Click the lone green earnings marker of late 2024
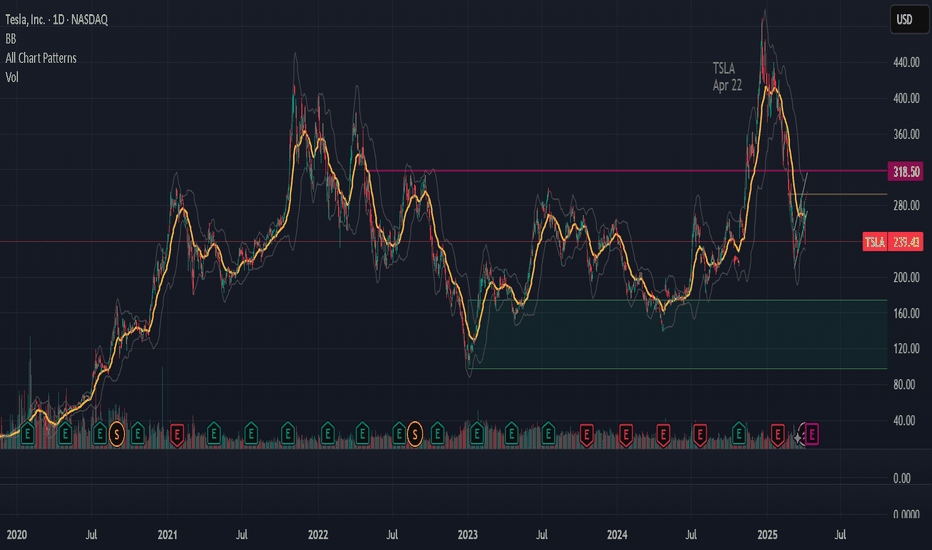The image size is (932, 550). pyautogui.click(x=739, y=433)
